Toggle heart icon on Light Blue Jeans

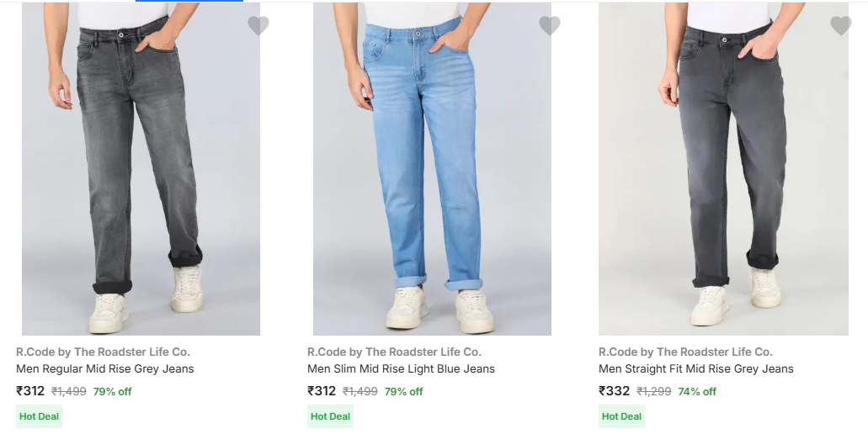click(550, 26)
